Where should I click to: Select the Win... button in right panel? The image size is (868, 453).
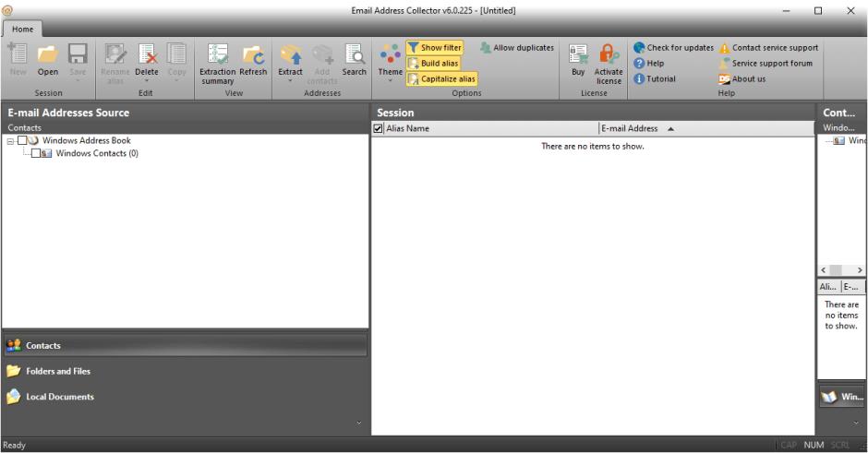click(x=842, y=397)
